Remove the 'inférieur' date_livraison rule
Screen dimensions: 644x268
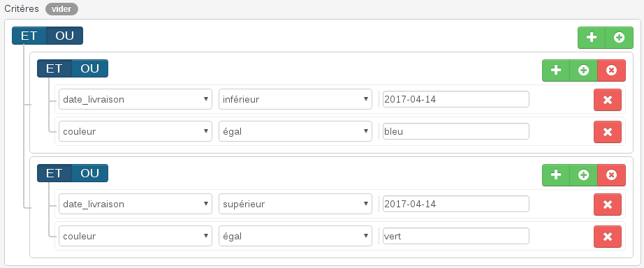tap(608, 100)
